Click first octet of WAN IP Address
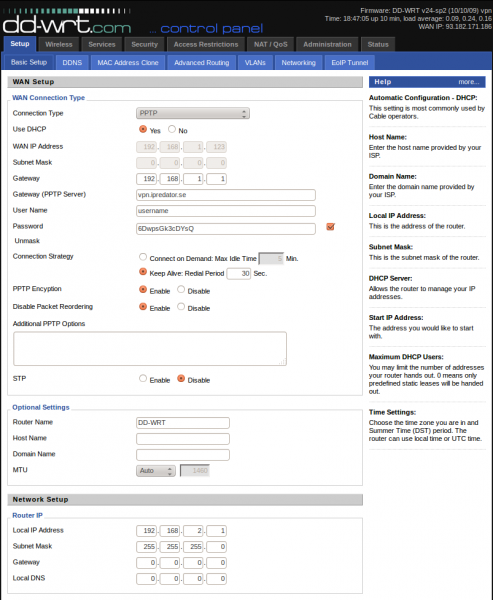 coord(146,147)
